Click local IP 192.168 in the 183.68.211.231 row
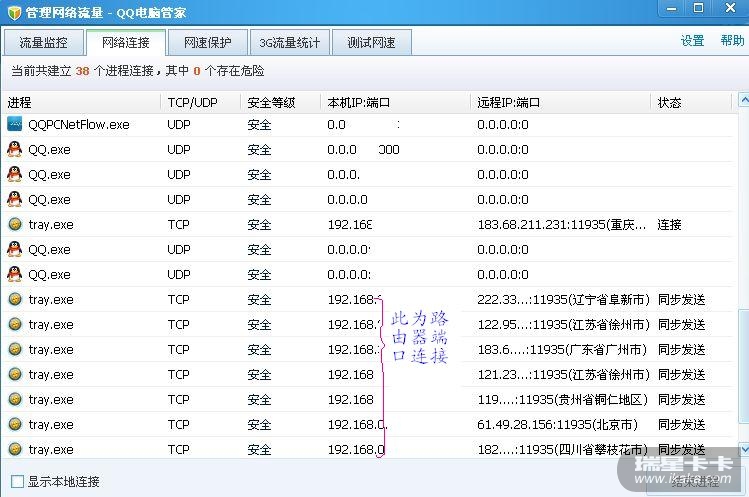The image size is (749, 497). pos(350,225)
